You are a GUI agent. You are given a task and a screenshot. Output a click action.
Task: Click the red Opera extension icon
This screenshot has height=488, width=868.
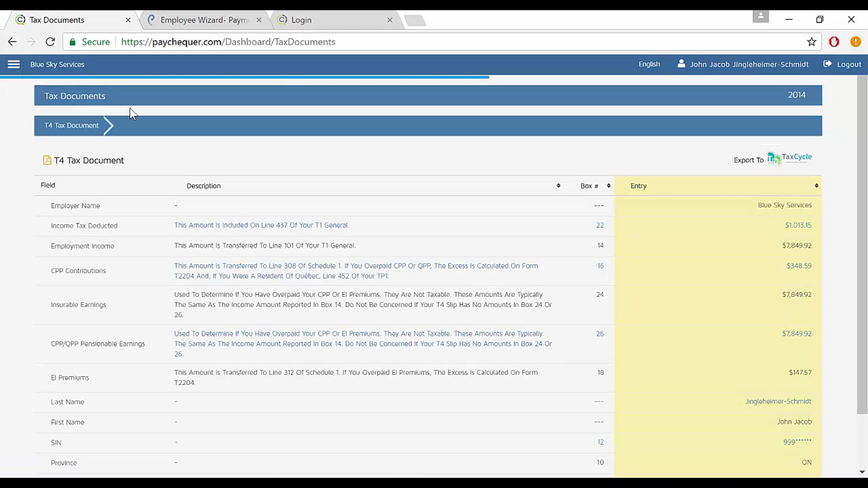(834, 42)
